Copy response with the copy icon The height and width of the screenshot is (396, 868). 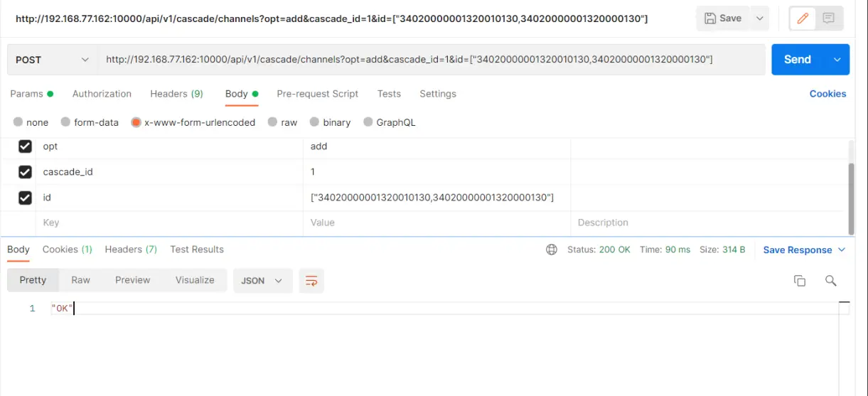coord(800,281)
